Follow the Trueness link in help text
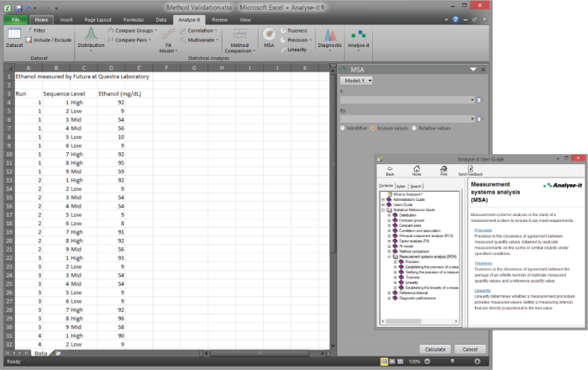Viewport: 588px width, 370px height. point(483,263)
